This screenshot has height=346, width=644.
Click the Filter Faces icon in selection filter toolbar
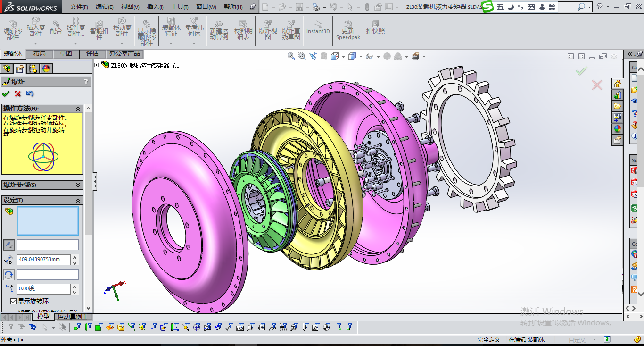tap(99, 327)
